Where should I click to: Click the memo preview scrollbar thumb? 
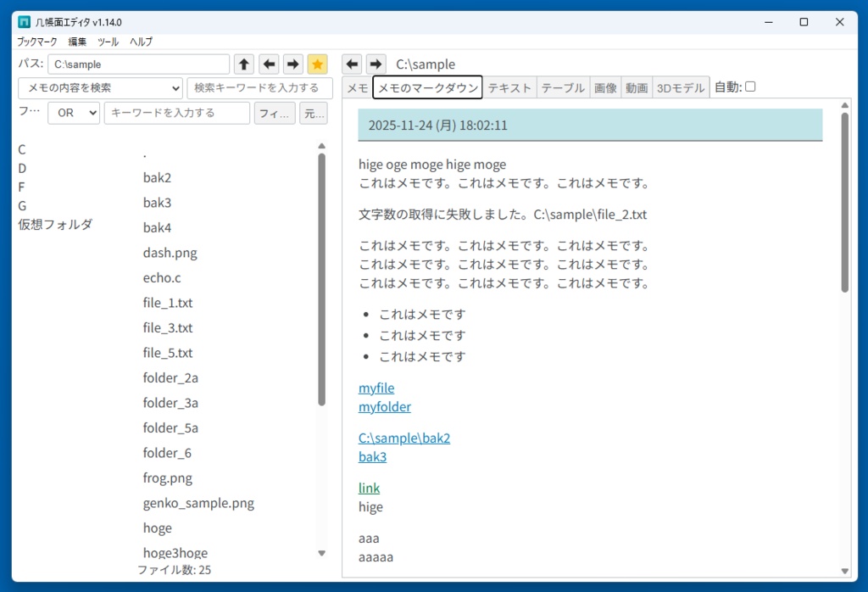(845, 202)
